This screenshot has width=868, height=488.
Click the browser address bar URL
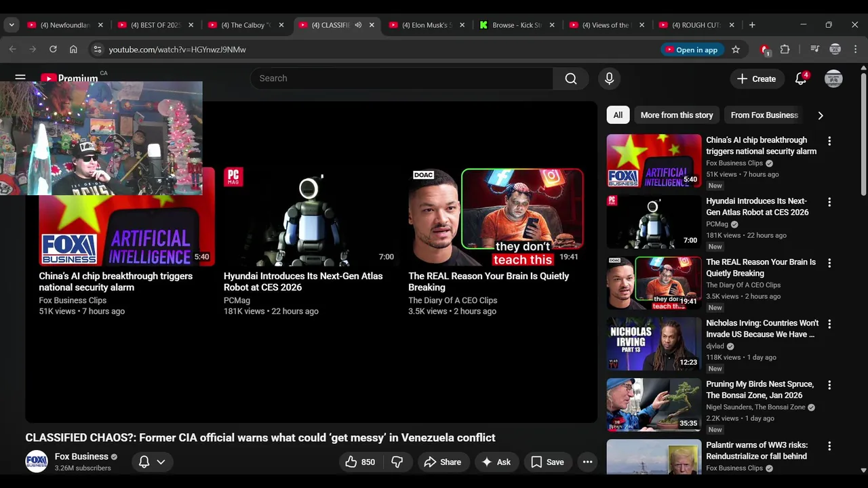177,49
